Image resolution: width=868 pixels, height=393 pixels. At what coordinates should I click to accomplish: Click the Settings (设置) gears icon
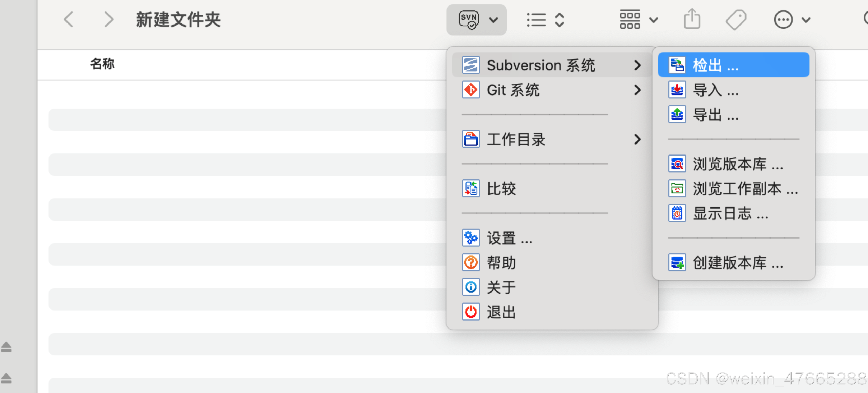pos(471,238)
